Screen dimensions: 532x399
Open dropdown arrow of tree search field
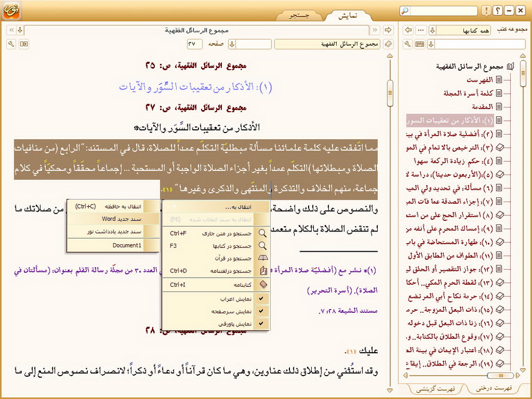click(x=431, y=44)
